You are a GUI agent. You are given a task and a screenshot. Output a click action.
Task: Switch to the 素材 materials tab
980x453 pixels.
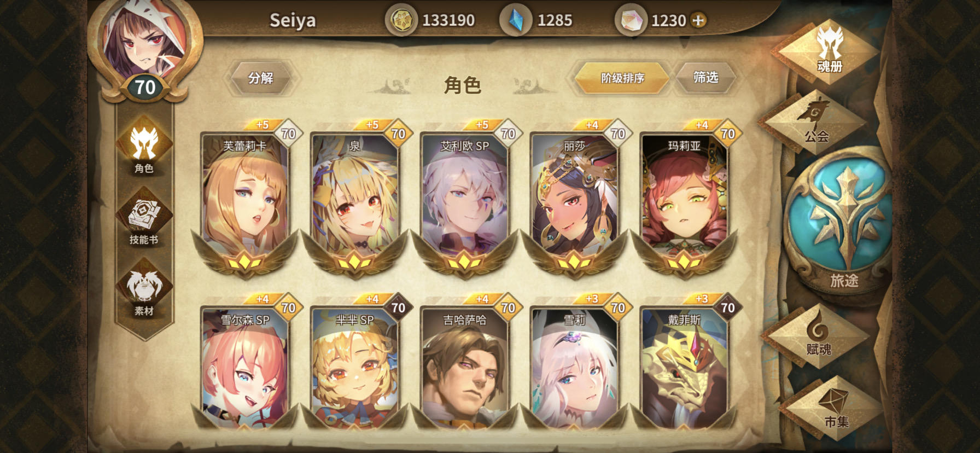point(144,293)
